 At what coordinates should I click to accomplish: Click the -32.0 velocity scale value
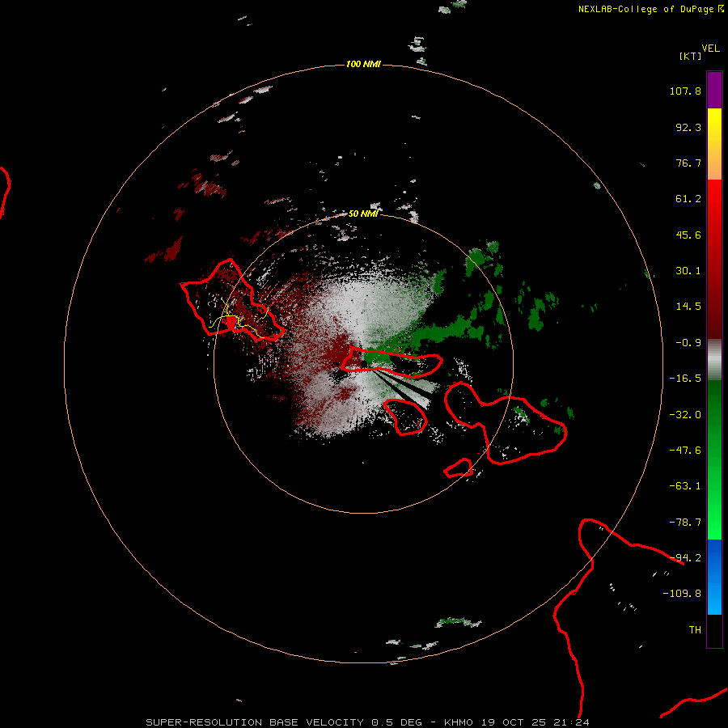coord(685,415)
